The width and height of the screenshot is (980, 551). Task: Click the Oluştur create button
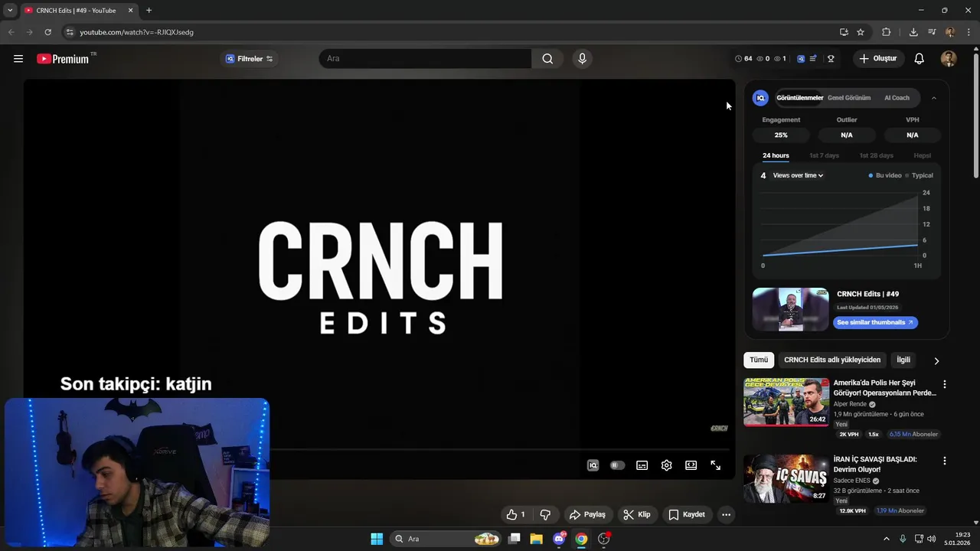coord(878,59)
